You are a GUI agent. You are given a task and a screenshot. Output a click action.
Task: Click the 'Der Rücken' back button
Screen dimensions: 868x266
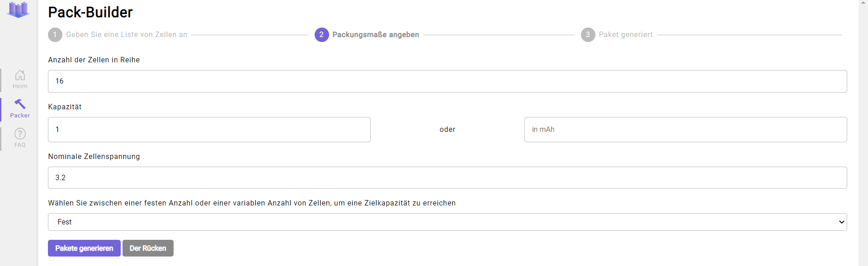(x=148, y=248)
